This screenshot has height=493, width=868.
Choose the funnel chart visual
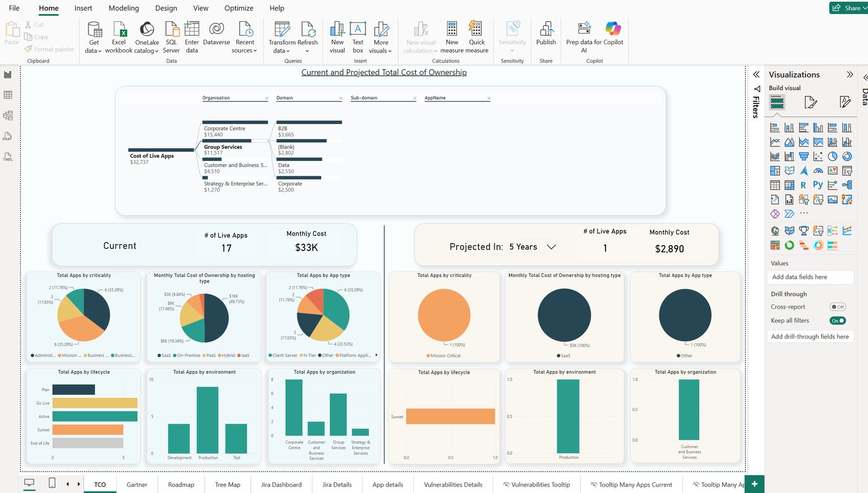[803, 156]
